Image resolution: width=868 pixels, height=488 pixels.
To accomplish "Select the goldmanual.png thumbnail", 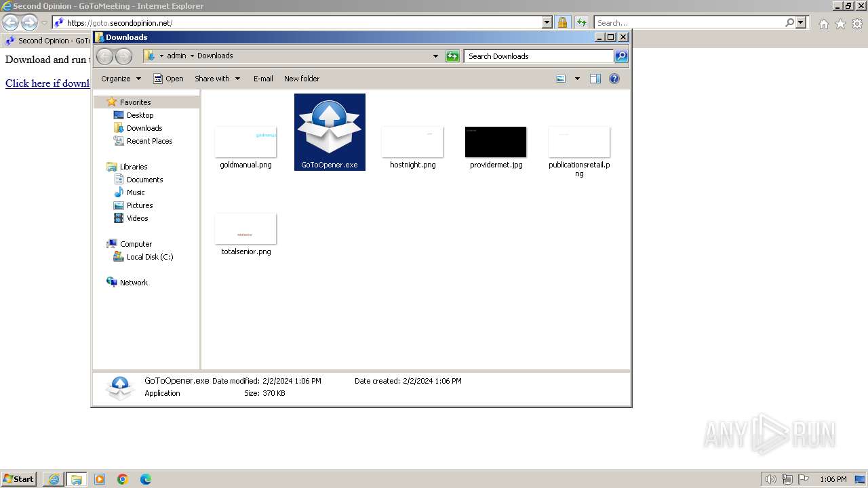I will pyautogui.click(x=245, y=142).
